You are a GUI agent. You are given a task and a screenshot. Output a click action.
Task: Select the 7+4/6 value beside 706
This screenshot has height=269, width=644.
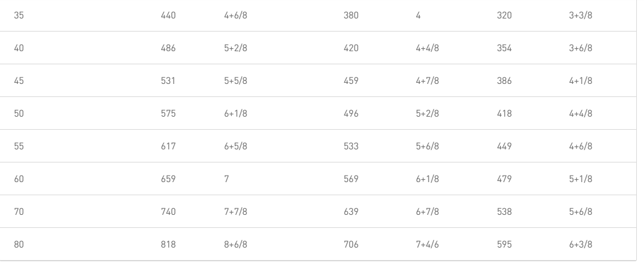point(427,245)
